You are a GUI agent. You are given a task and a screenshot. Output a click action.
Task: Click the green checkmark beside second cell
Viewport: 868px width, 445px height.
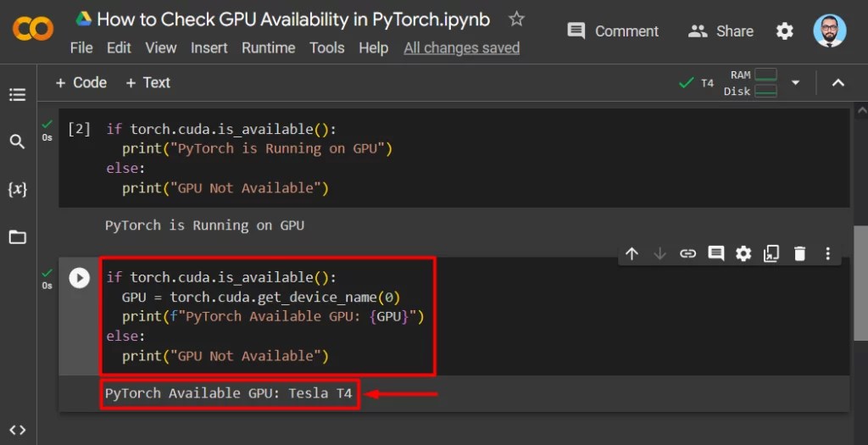pyautogui.click(x=47, y=272)
